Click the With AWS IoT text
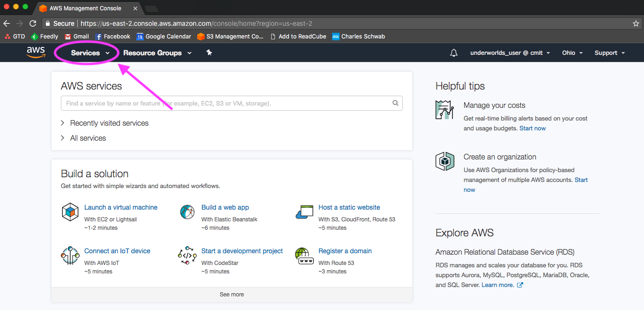The height and width of the screenshot is (310, 644). coord(102,263)
